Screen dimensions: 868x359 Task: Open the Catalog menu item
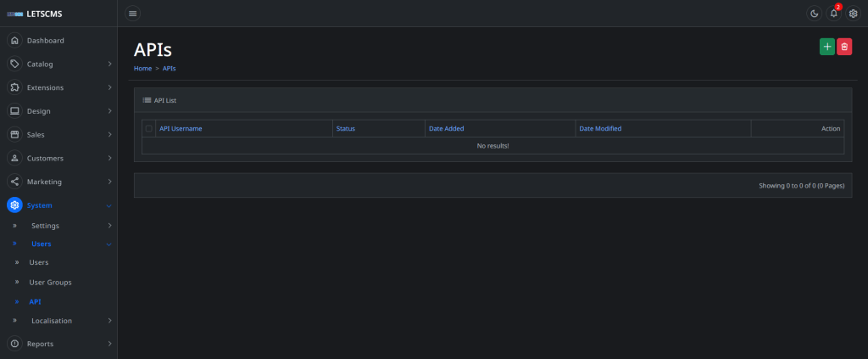40,65
